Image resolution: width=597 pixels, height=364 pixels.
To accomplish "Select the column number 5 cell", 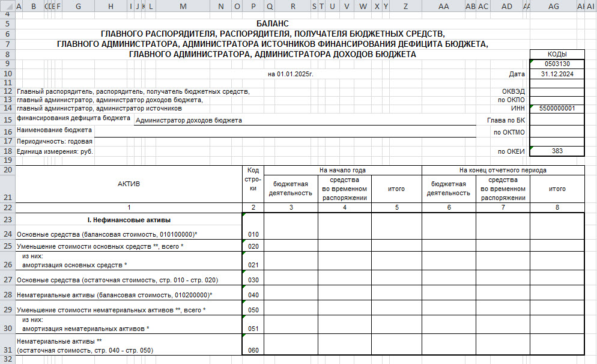I will point(397,207).
